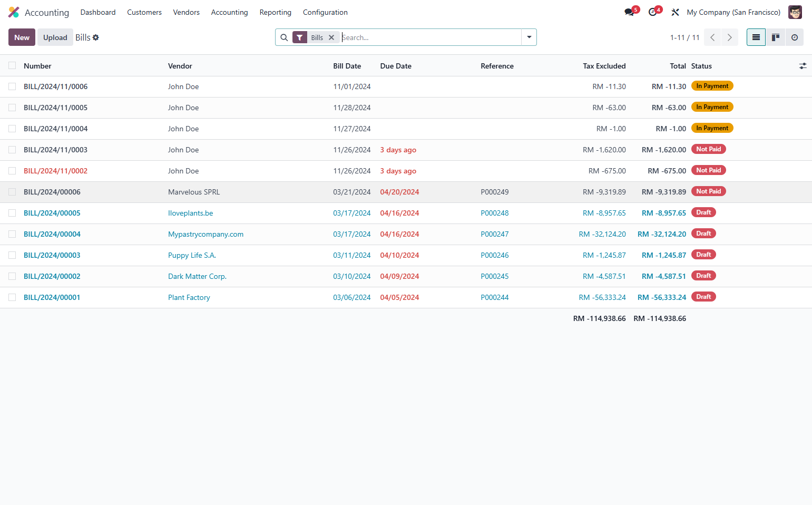
Task: Select checkbox for BILL/2024/00001
Action: pyautogui.click(x=12, y=297)
